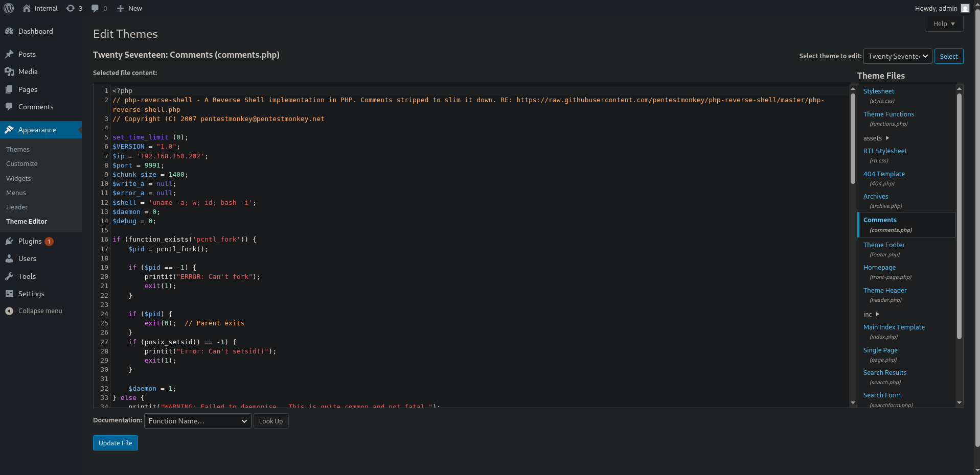Open the Stylesheet file

(879, 91)
